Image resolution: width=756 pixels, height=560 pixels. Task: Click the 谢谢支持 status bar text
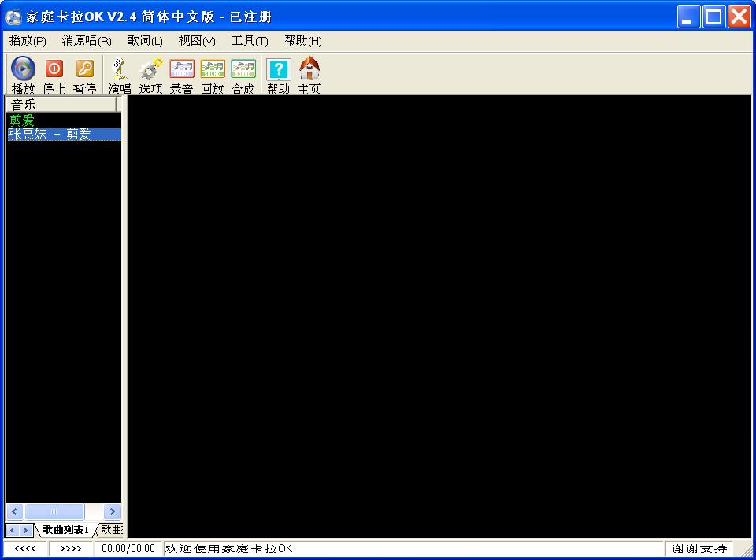click(x=699, y=548)
